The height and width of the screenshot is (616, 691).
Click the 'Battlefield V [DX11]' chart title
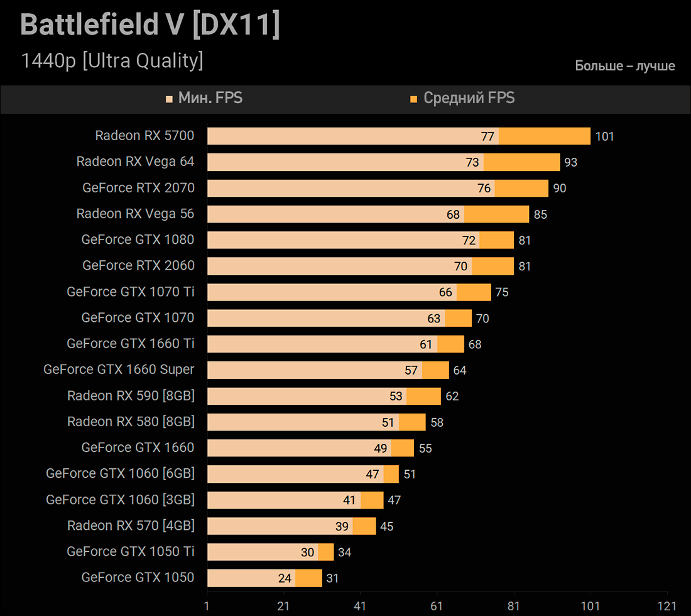coord(150,25)
